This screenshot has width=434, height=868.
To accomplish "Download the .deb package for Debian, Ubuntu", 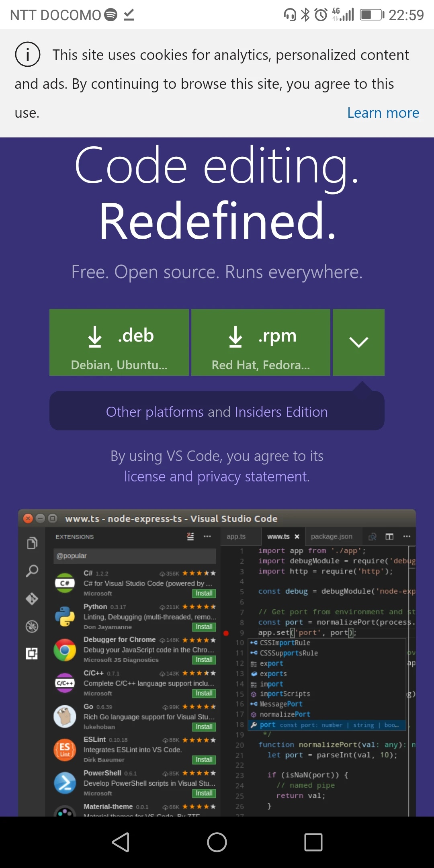I will click(x=119, y=342).
